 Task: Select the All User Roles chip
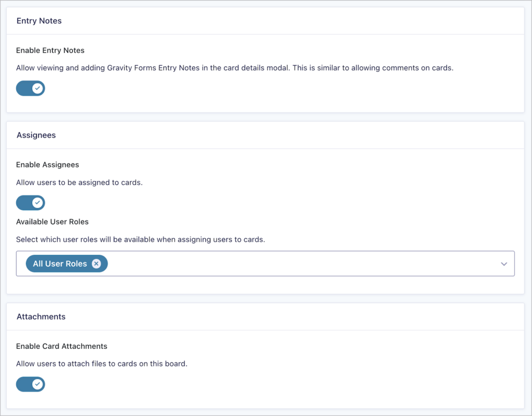coord(59,264)
